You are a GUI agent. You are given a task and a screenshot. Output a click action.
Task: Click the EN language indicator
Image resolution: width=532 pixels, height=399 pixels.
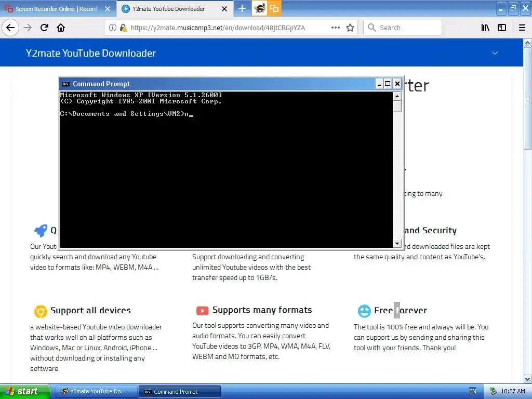tap(472, 391)
